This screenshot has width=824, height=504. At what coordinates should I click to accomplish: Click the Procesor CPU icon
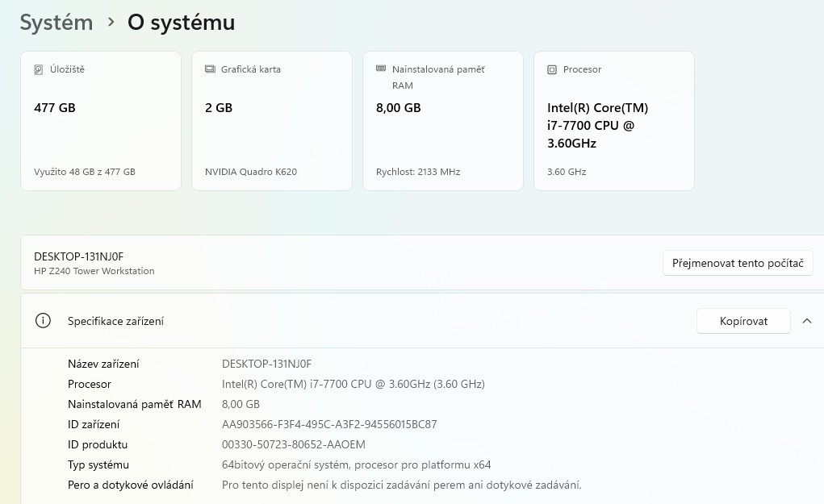(552, 70)
